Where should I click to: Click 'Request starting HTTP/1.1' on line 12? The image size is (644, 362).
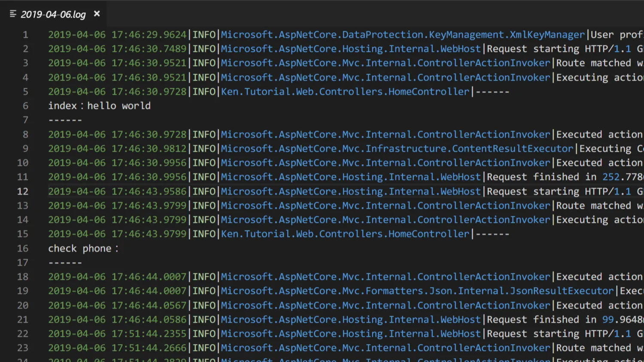click(559, 191)
